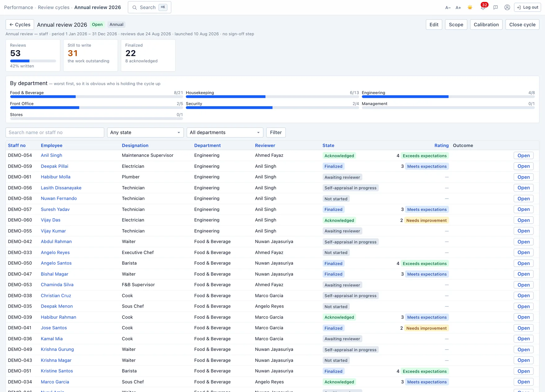This screenshot has height=392, width=545.
Task: Sort by Designation column header
Action: [135, 146]
